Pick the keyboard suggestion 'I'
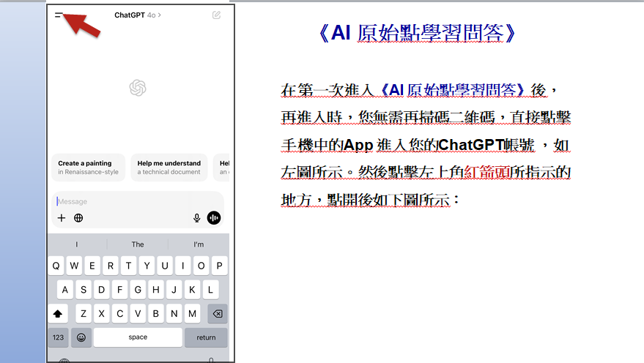 pyautogui.click(x=77, y=244)
